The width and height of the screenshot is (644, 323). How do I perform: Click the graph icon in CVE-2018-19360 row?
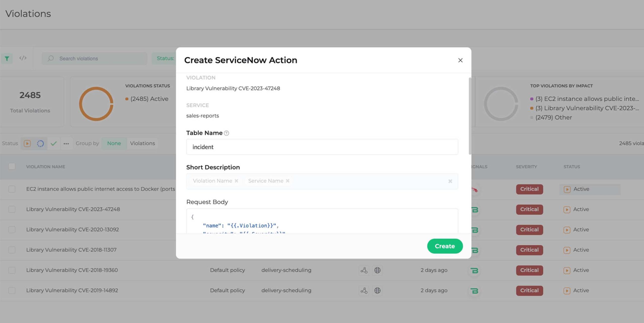(364, 270)
